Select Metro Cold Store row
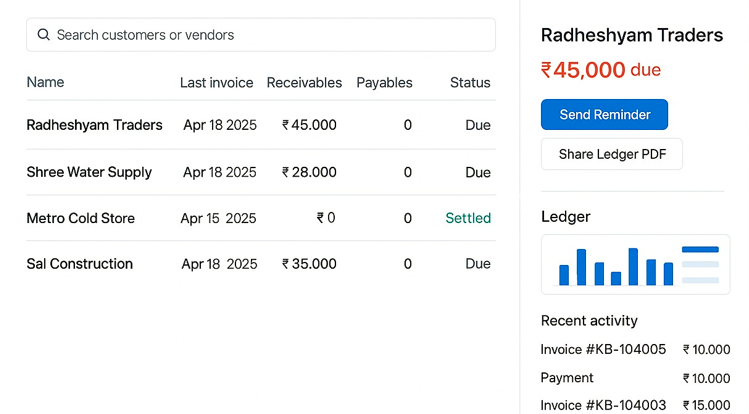This screenshot has height=414, width=749. click(x=261, y=218)
